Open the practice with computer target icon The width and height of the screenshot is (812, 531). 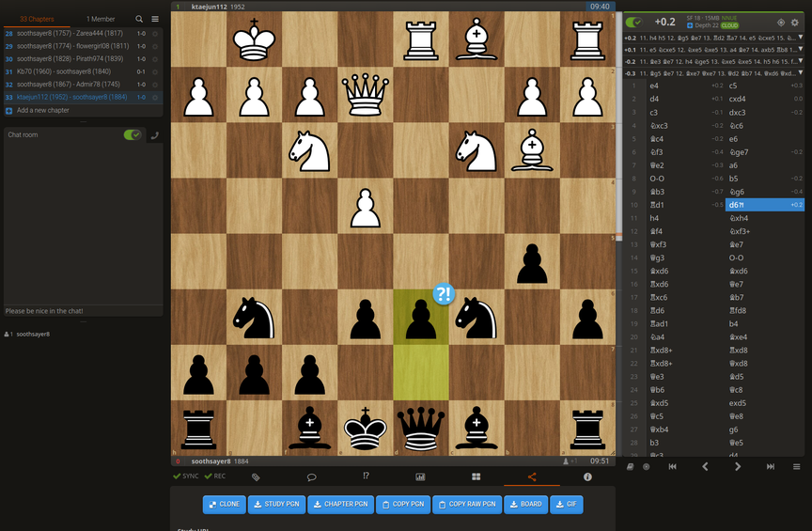647,467
